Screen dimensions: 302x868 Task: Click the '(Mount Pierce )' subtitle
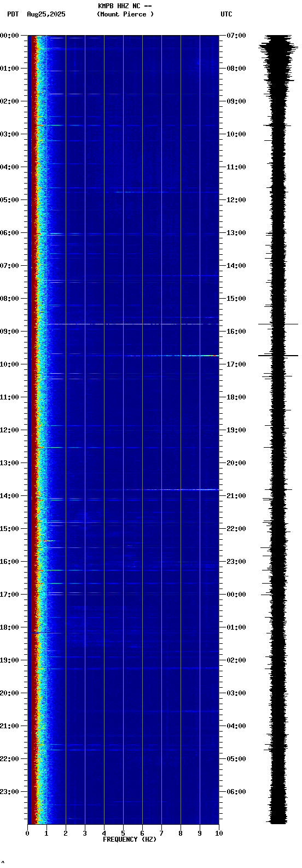pos(125,14)
